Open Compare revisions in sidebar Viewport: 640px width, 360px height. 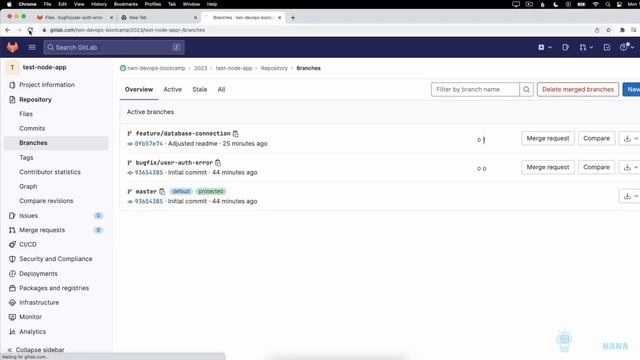pos(46,201)
